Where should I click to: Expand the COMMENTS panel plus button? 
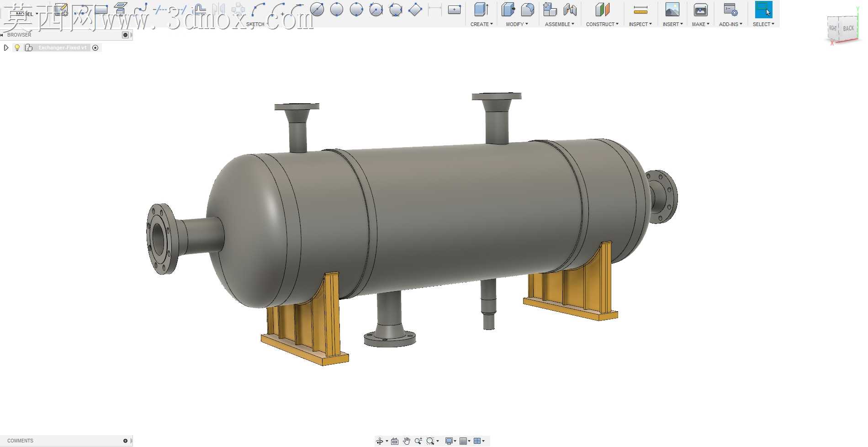(x=125, y=441)
